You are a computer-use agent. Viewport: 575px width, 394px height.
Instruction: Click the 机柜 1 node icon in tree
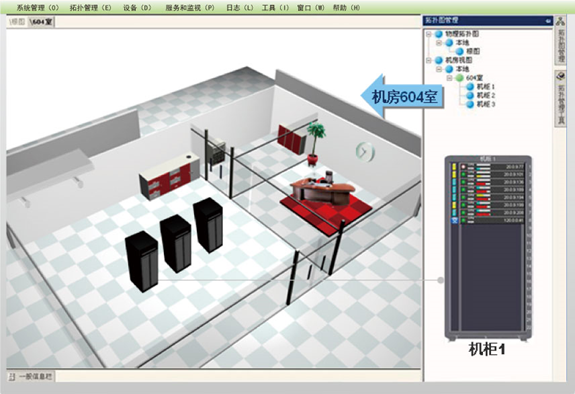point(470,87)
